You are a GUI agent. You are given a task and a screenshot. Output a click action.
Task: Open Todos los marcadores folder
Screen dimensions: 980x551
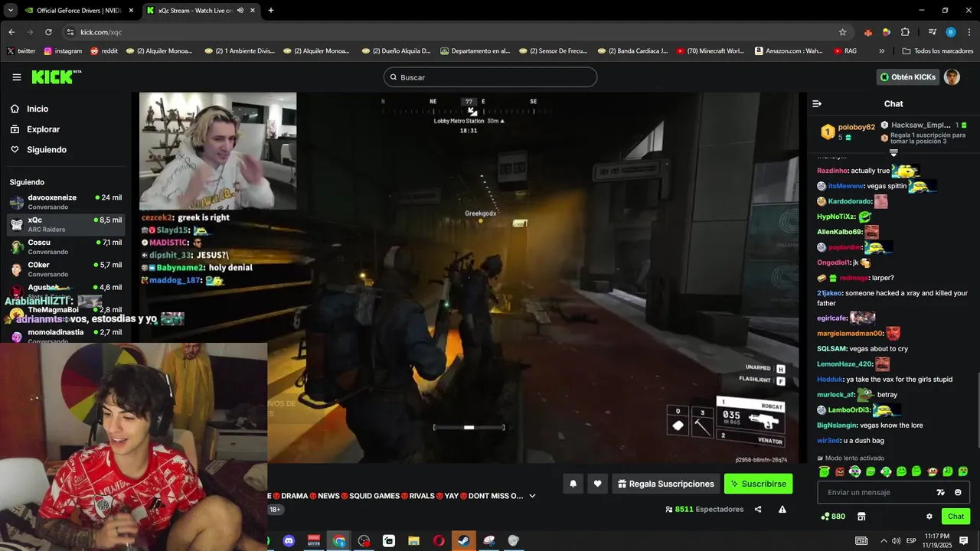(x=938, y=51)
